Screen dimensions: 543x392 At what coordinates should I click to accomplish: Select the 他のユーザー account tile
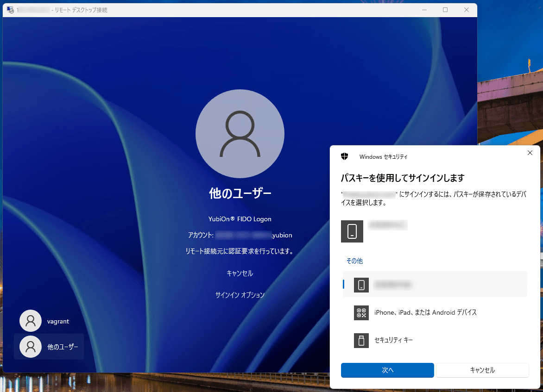(49, 346)
